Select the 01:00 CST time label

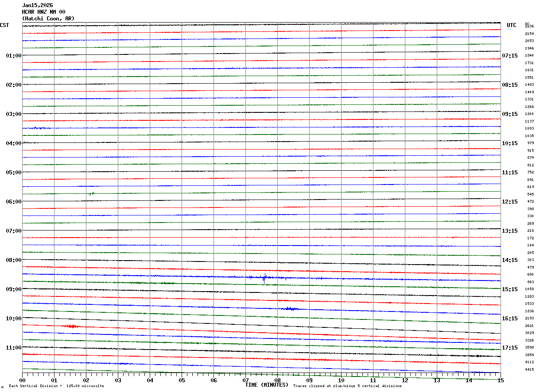[x=14, y=56]
